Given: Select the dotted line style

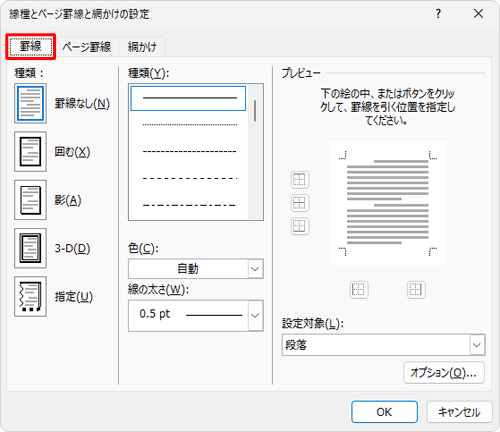Looking at the screenshot, I should [x=190, y=125].
